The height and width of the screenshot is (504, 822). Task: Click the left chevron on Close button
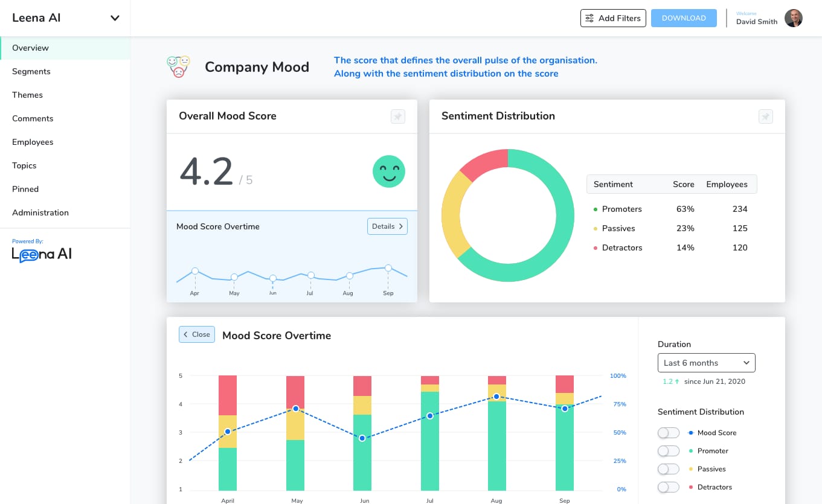[x=186, y=334]
